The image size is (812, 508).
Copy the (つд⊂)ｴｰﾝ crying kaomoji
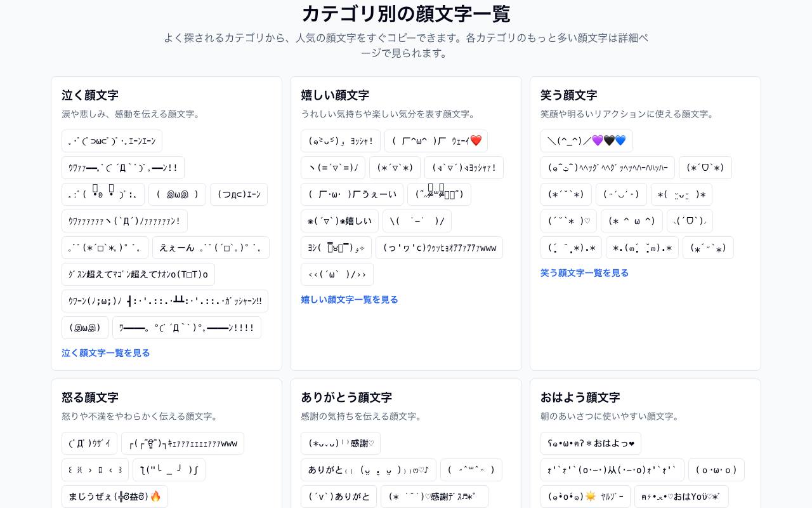tap(239, 194)
